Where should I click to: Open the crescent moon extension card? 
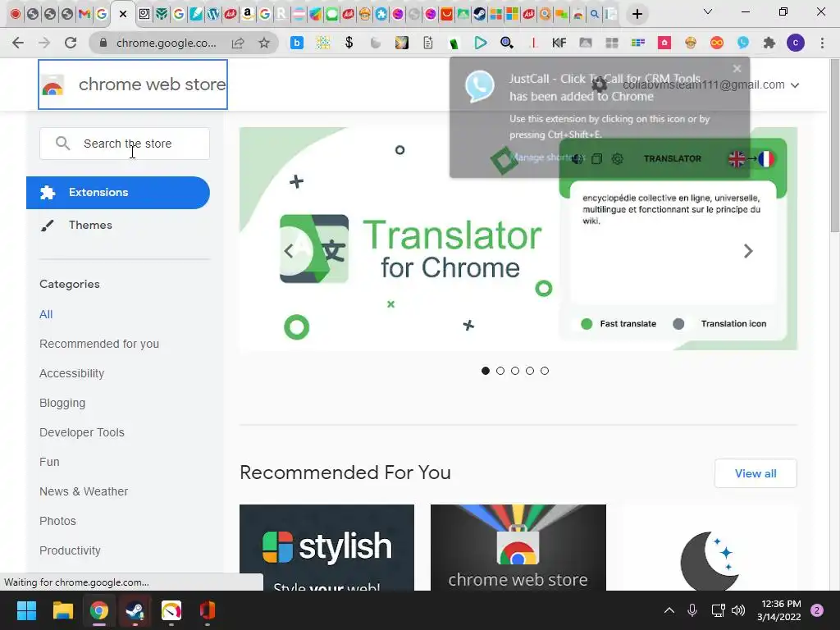point(710,547)
